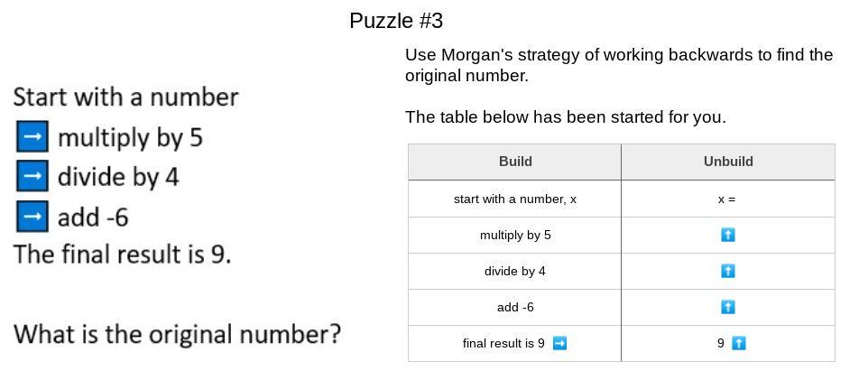
Task: Click the "multiply by 5" table cell
Action: [x=515, y=235]
